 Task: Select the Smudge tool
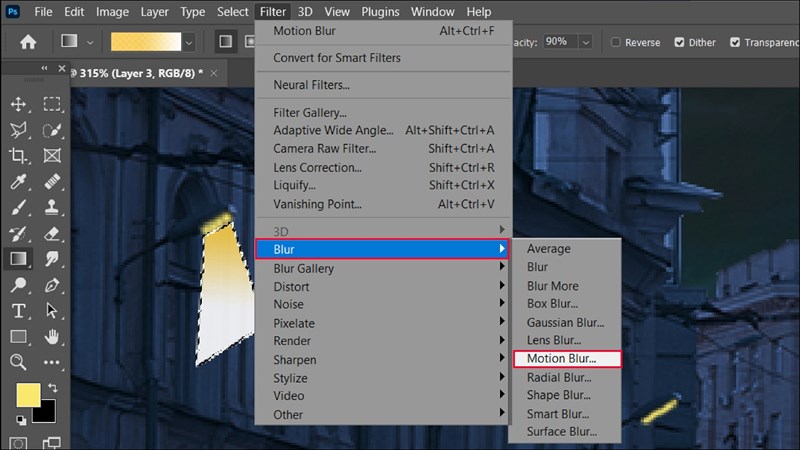[52, 259]
